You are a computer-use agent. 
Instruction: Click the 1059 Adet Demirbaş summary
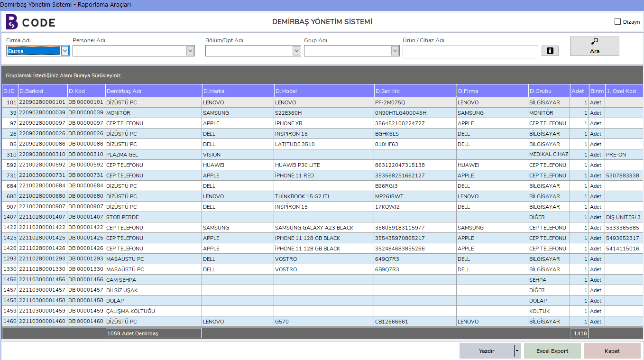coord(154,333)
